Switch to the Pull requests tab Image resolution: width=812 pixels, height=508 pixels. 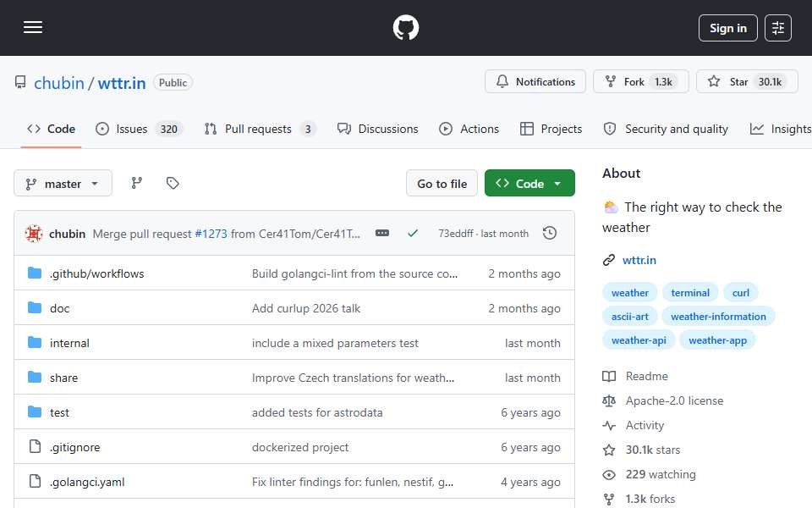[260, 129]
